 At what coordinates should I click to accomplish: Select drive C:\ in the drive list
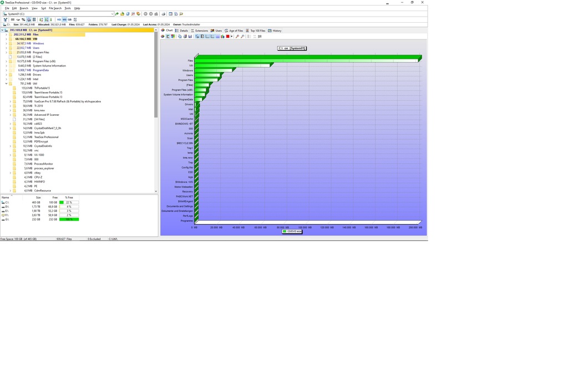point(7,202)
